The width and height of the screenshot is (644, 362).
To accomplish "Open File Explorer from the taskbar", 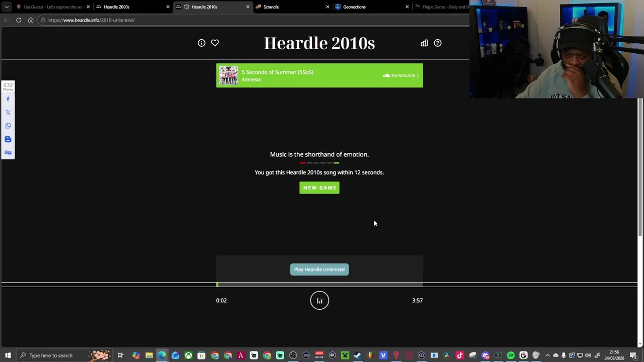I will tap(149, 355).
